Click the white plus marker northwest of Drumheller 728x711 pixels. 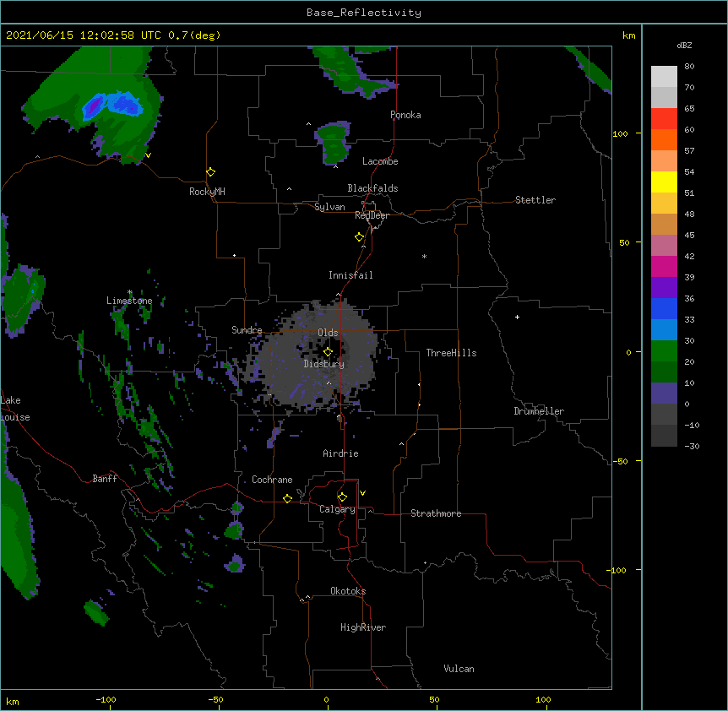[x=517, y=317]
